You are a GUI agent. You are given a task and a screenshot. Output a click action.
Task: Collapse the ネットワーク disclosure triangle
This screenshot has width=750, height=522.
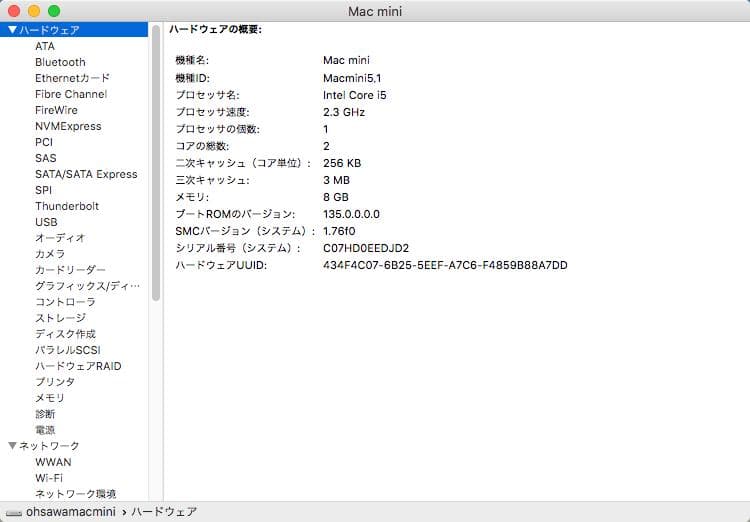[x=12, y=446]
